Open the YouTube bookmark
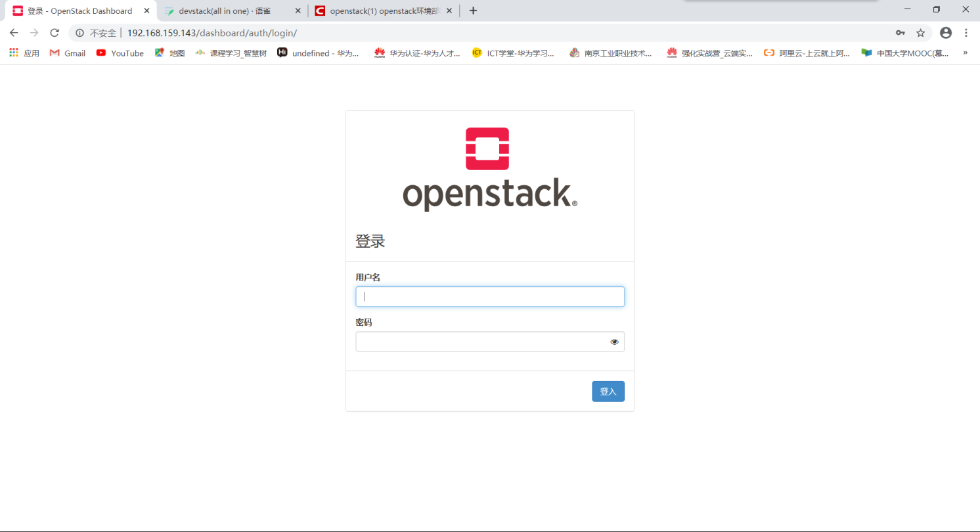Screen dimensions: 980x532 [120, 53]
